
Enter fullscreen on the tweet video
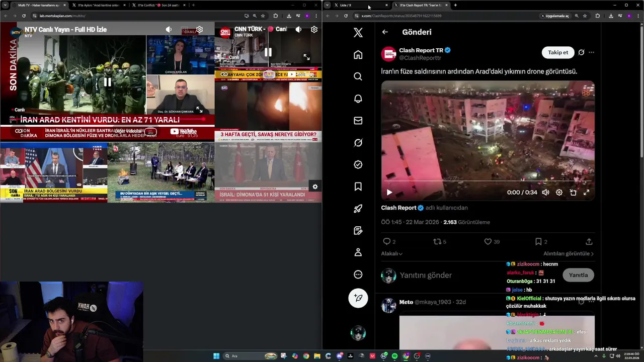click(586, 193)
